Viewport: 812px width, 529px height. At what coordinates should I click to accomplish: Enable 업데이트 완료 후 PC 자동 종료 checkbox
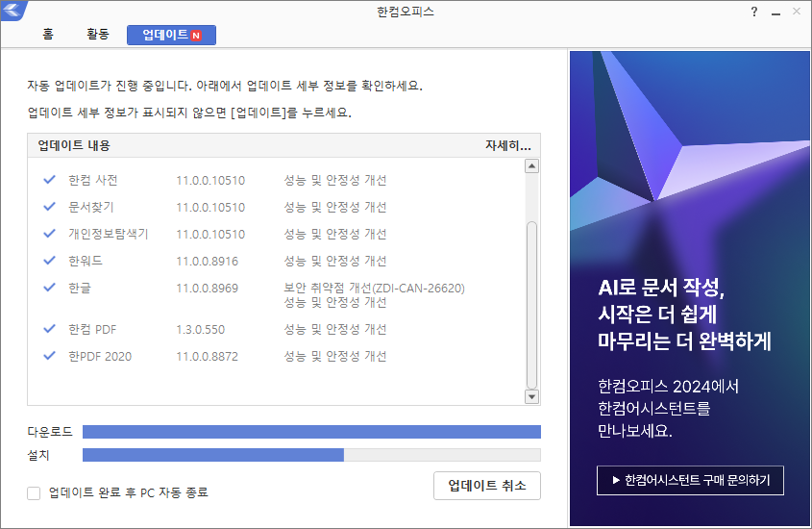point(34,492)
